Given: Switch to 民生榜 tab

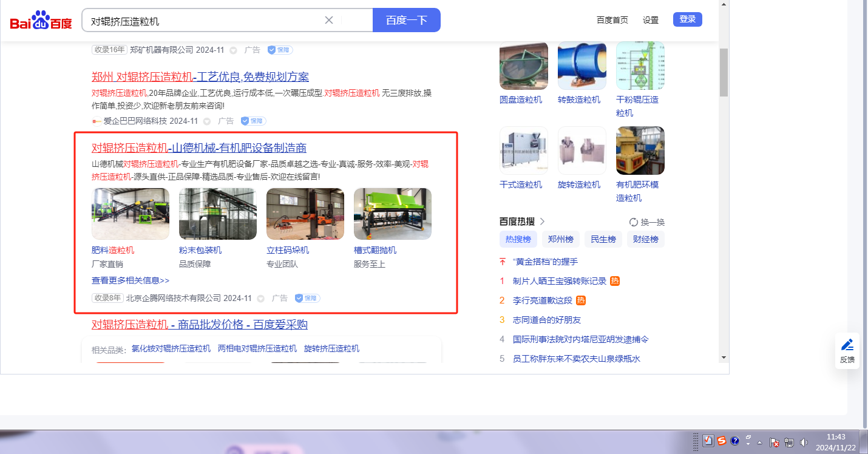Looking at the screenshot, I should 603,239.
